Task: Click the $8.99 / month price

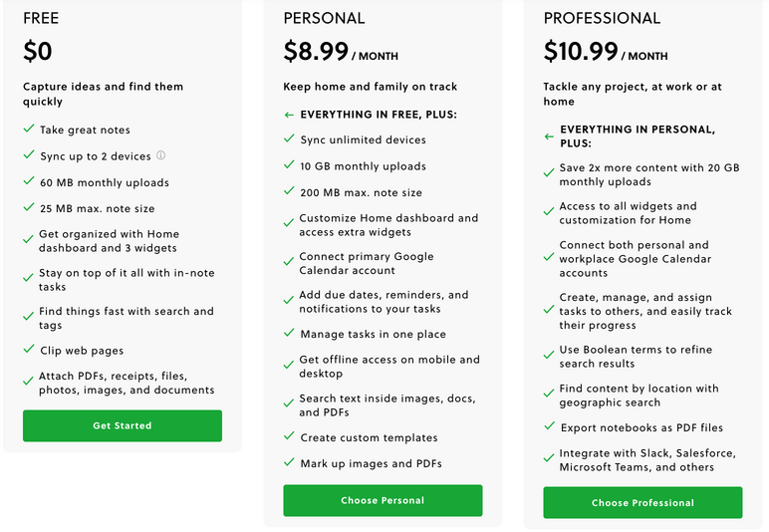Action: click(341, 52)
